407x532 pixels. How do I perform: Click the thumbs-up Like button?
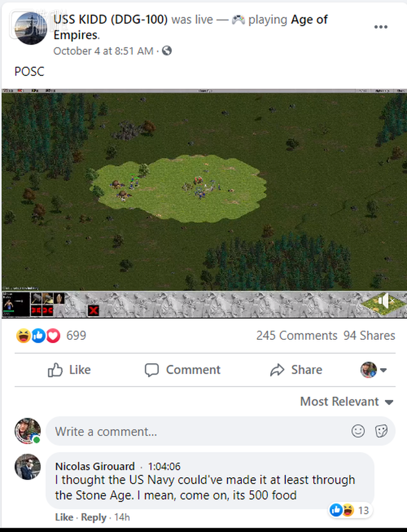tap(69, 370)
